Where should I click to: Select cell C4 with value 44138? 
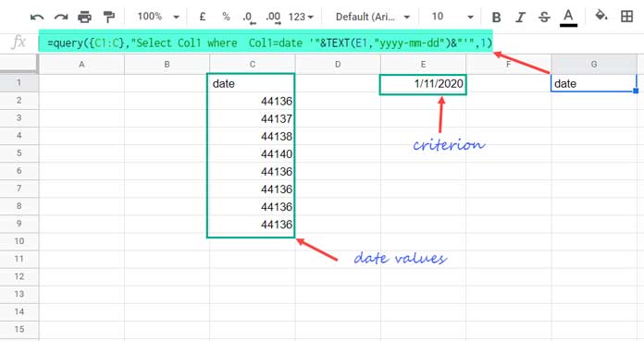253,136
